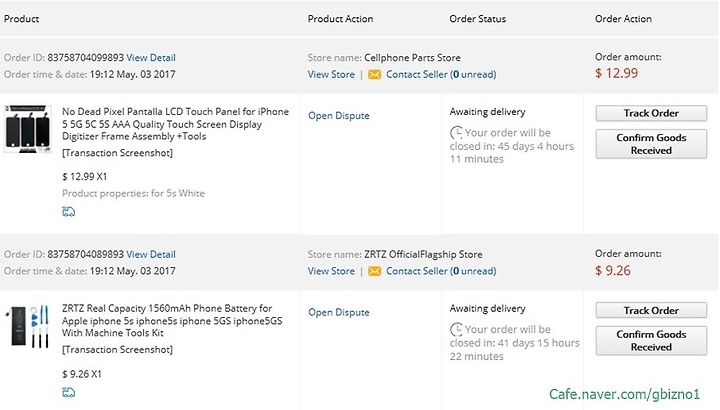Track Order for the $12.99 order
Viewport: 720px width, 410px height.
point(651,113)
